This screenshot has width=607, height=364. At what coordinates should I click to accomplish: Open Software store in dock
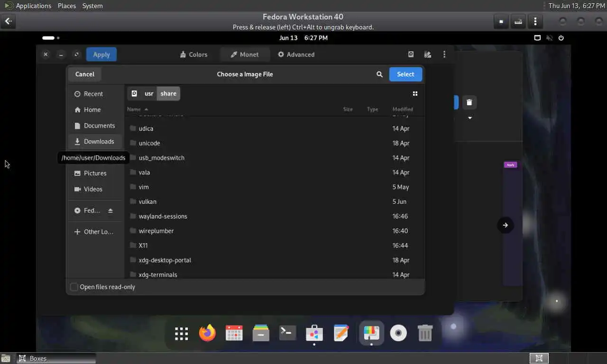coord(314,333)
